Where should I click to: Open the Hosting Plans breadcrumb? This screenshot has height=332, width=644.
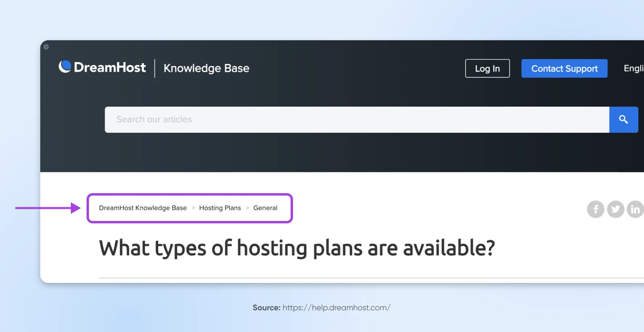tap(220, 208)
